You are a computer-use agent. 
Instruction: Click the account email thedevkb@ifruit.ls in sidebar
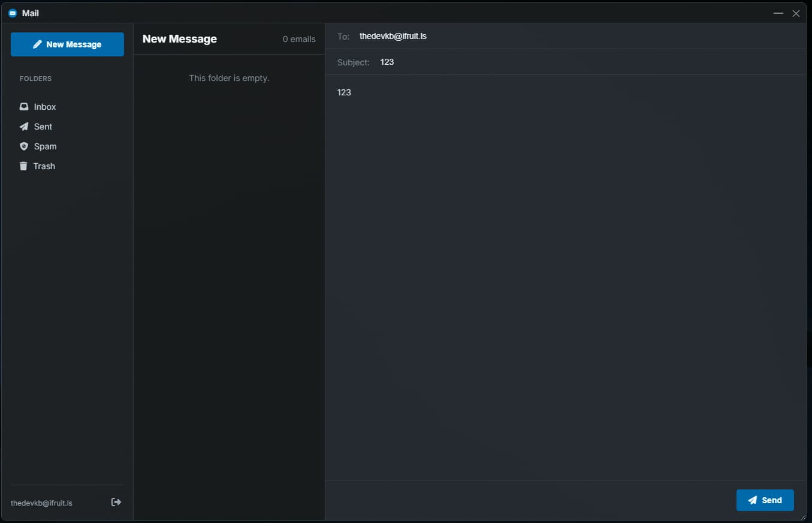pyautogui.click(x=41, y=503)
